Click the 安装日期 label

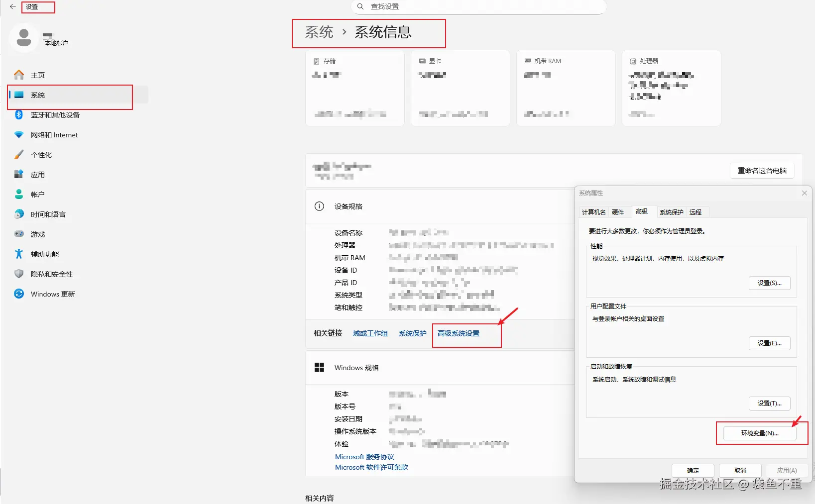click(349, 419)
